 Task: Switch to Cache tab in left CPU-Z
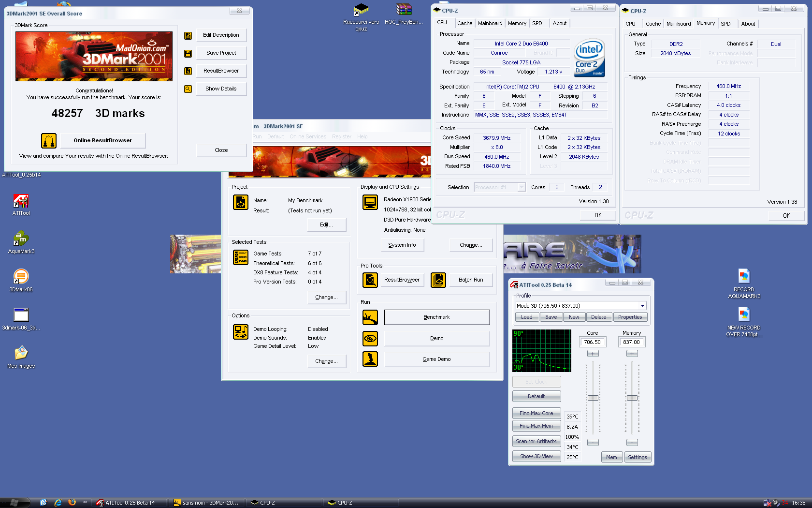click(x=464, y=23)
